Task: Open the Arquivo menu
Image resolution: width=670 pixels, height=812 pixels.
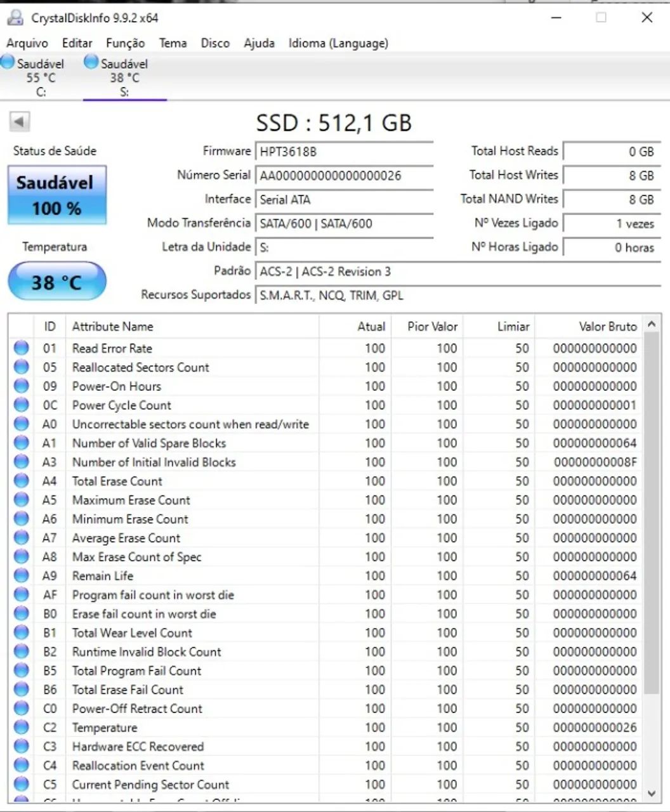Action: pyautogui.click(x=27, y=43)
